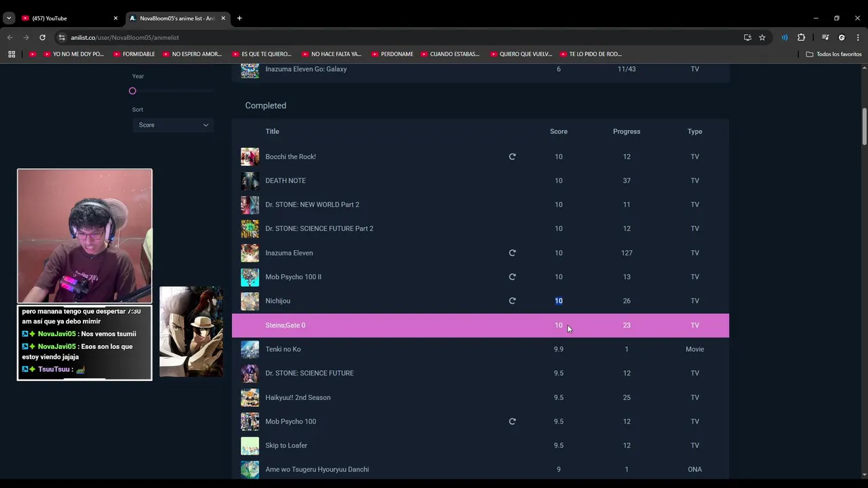The image size is (868, 488).
Task: Click highlighted score 10 on Nichijou row
Action: tap(559, 301)
